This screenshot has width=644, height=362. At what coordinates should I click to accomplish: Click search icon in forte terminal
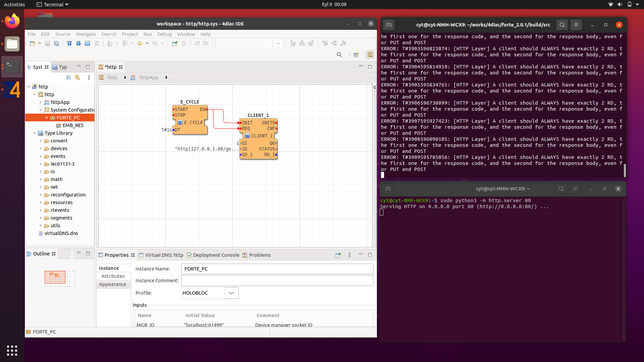pos(562,25)
